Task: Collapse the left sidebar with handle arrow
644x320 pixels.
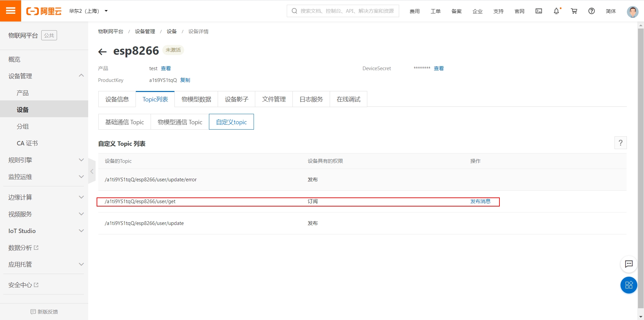Action: coord(92,171)
